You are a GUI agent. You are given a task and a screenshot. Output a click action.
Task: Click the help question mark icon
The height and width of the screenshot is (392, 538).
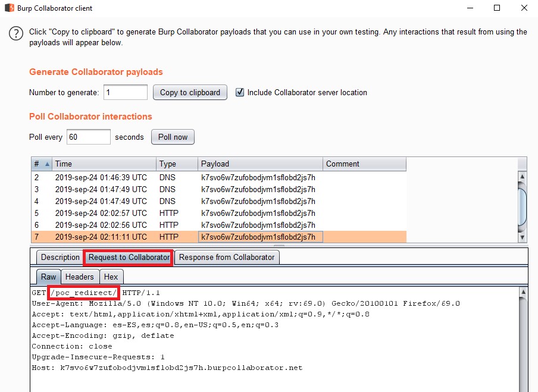pyautogui.click(x=16, y=33)
